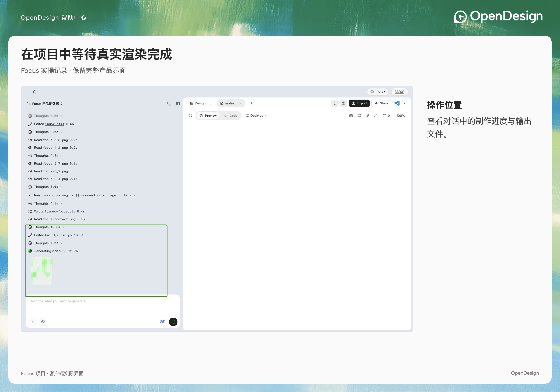Expand Thoughts 6.0s entry

45,187
